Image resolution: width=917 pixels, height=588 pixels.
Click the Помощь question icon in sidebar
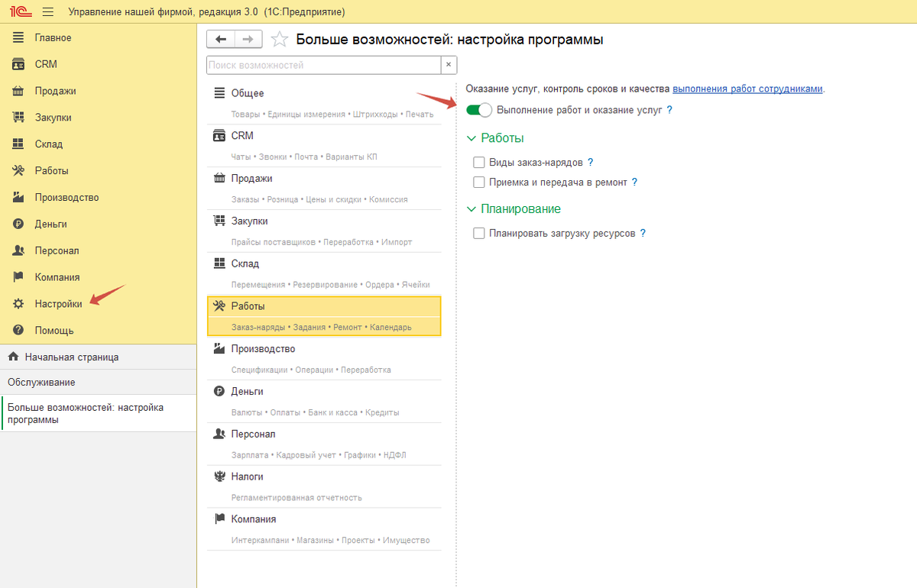(x=18, y=331)
